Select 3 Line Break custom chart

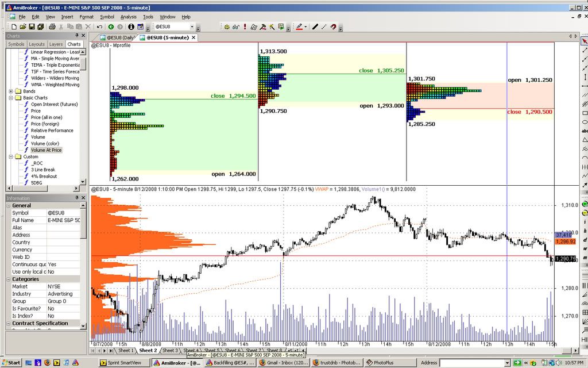43,170
